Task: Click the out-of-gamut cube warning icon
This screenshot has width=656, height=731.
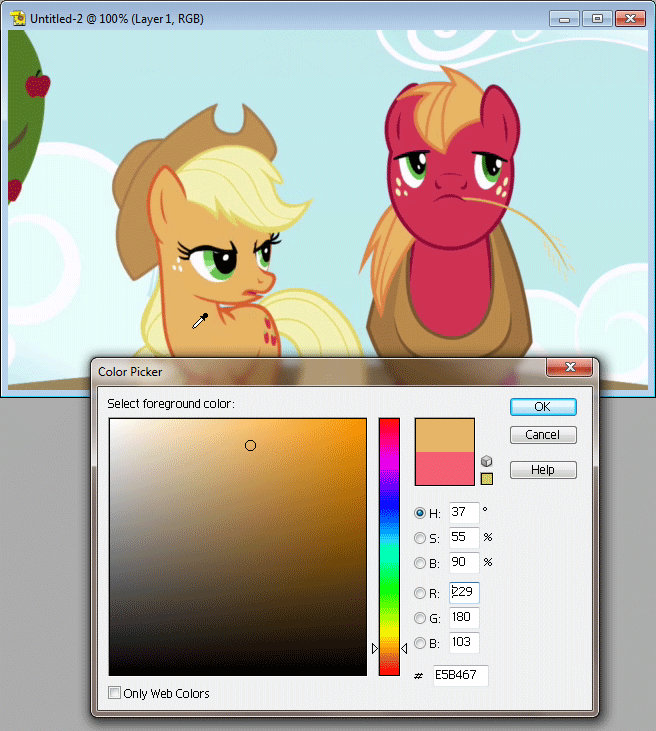Action: (486, 461)
